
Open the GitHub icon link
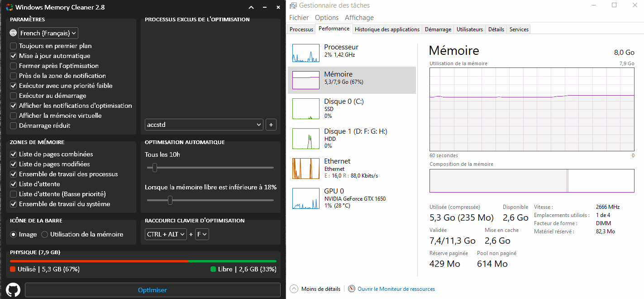(x=13, y=290)
